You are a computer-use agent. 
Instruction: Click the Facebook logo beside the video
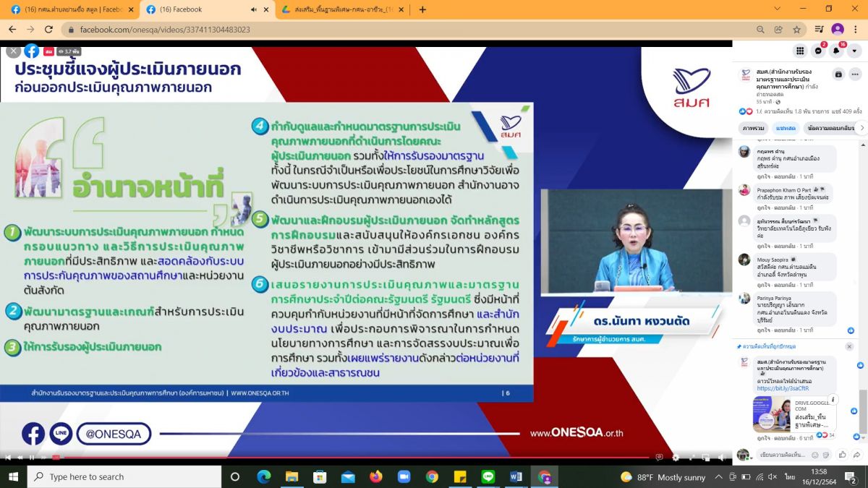tap(32, 51)
